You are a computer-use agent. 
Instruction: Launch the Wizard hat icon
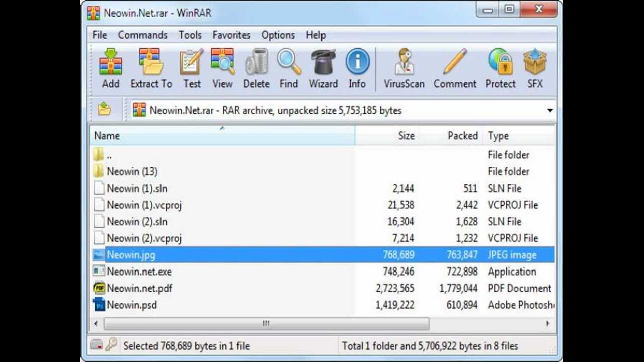(x=323, y=63)
